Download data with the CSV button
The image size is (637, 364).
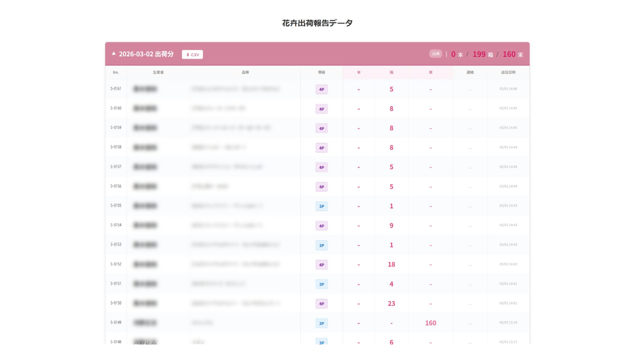pos(192,55)
